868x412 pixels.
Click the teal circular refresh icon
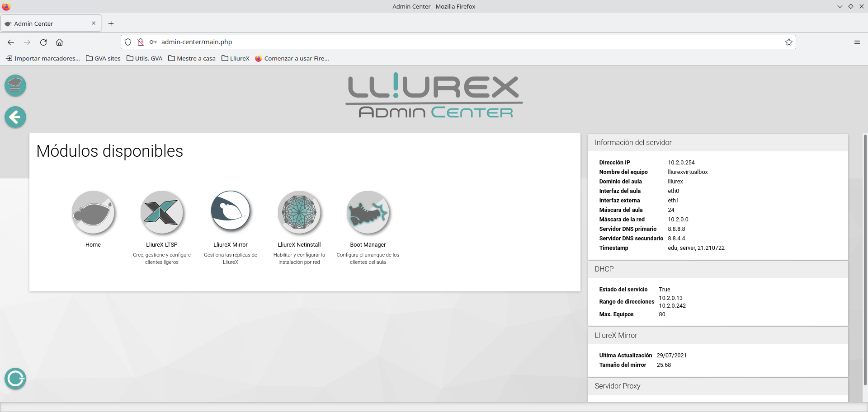[15, 379]
